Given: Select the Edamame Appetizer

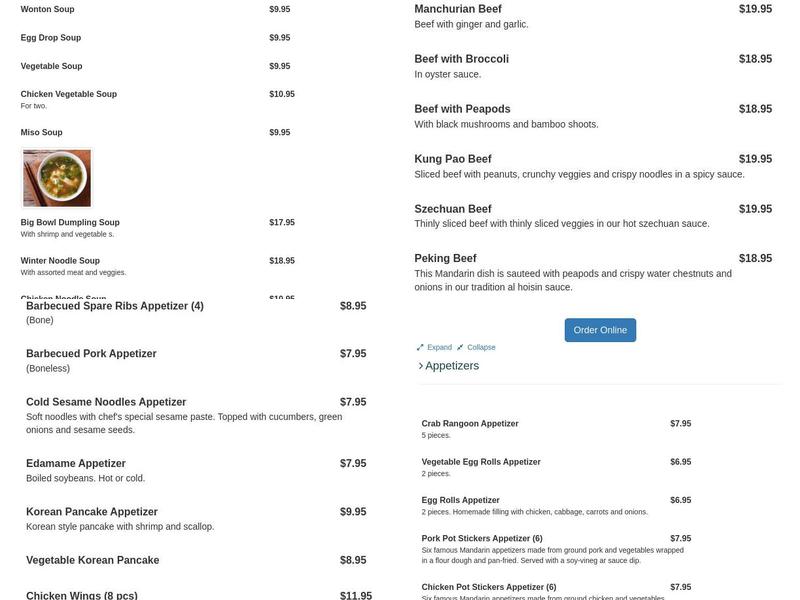Looking at the screenshot, I should (75, 463).
